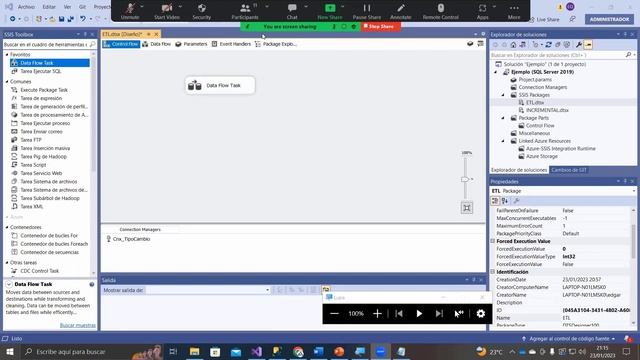Click the Windows Start button
The image size is (640, 360).
(x=10, y=351)
